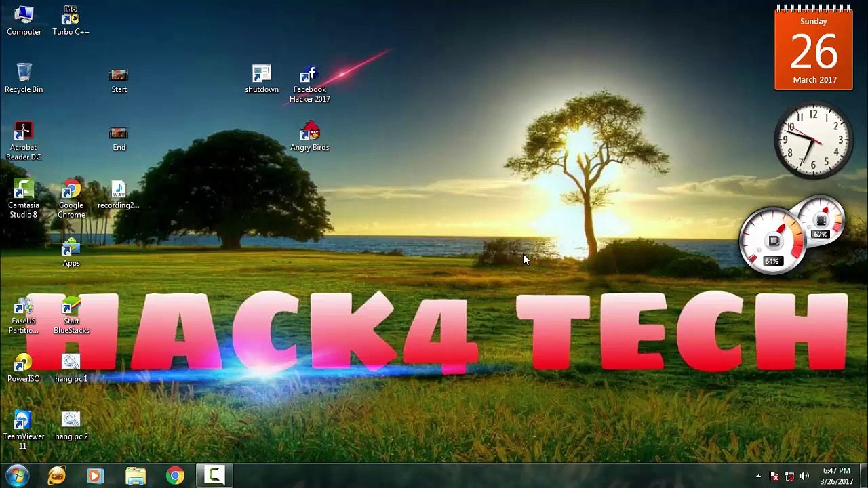Select the hang pc 1 batch file
This screenshot has height=488, width=868.
tap(71, 368)
